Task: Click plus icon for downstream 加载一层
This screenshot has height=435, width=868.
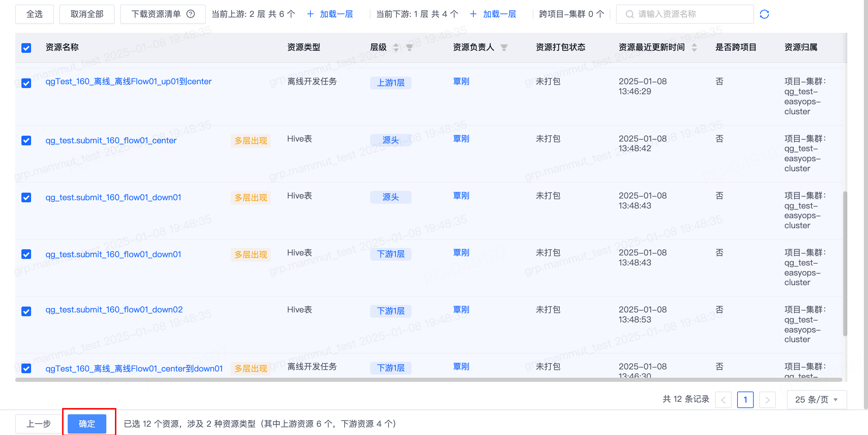Action: (x=473, y=14)
